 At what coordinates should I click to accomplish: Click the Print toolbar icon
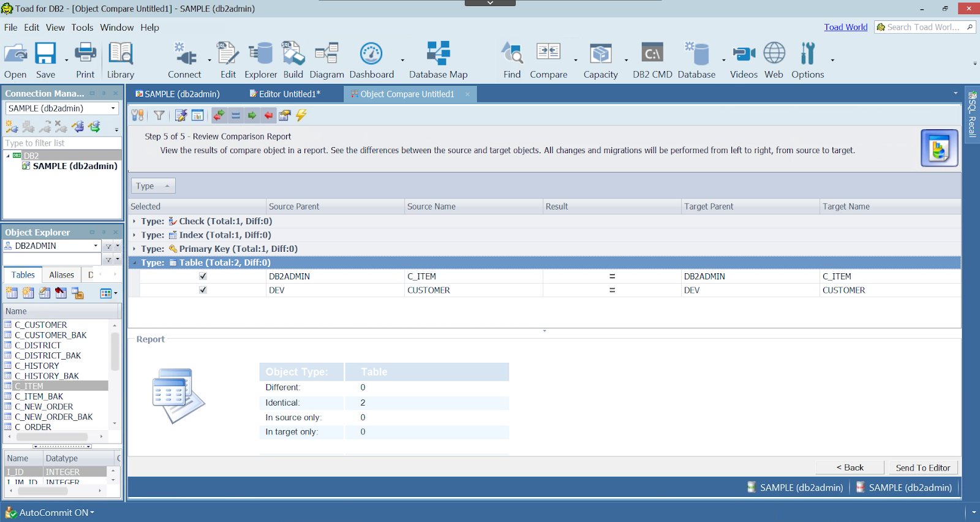85,60
